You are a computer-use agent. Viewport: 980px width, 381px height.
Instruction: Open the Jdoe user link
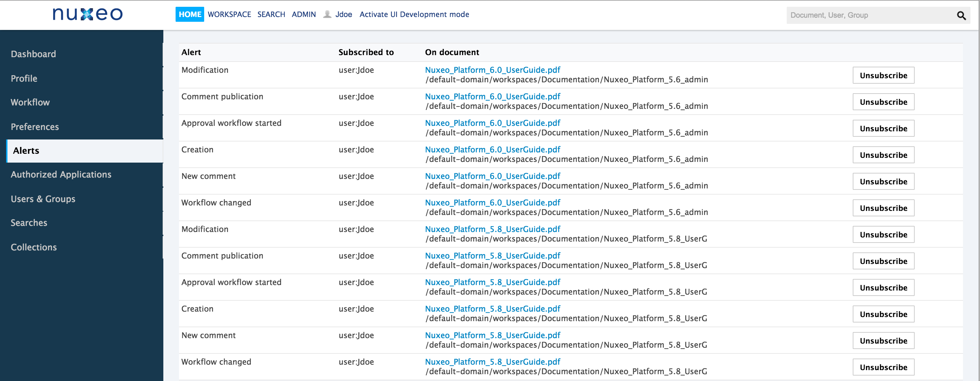344,14
